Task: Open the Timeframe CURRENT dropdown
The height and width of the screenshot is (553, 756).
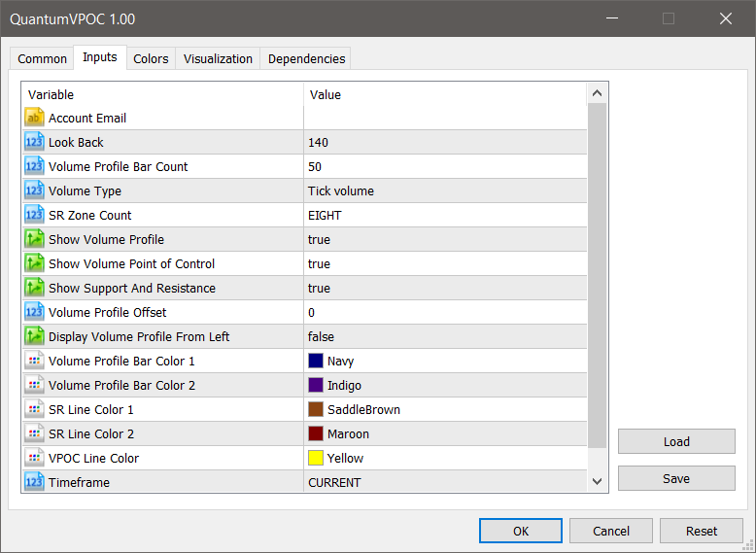Action: click(334, 482)
